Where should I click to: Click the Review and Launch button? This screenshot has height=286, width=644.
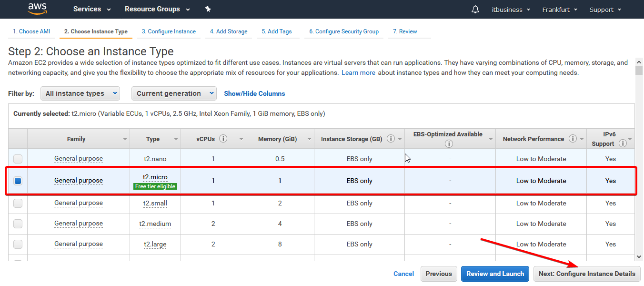coord(495,274)
